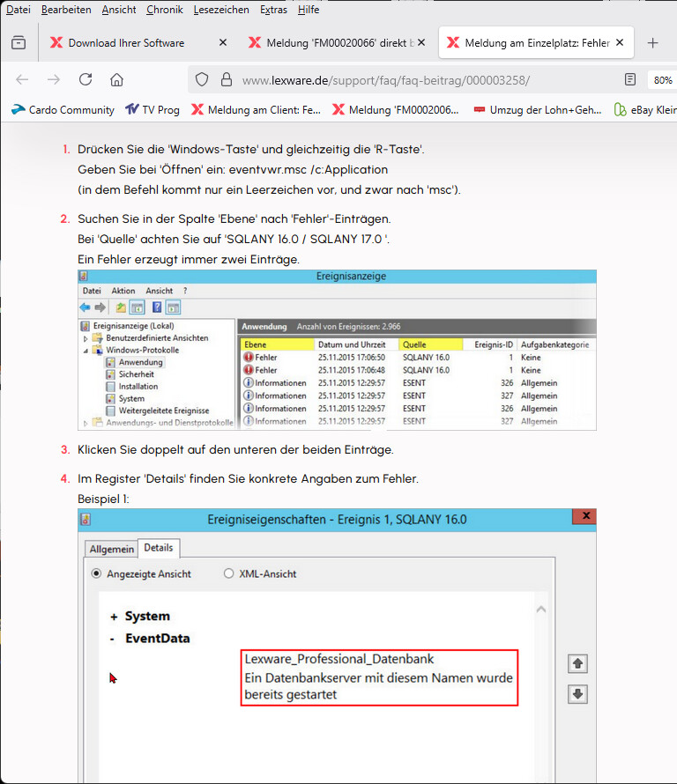Collapse 'Windows-Protokolle' tree node
Viewport: 677px width, 784px height.
coord(86,351)
